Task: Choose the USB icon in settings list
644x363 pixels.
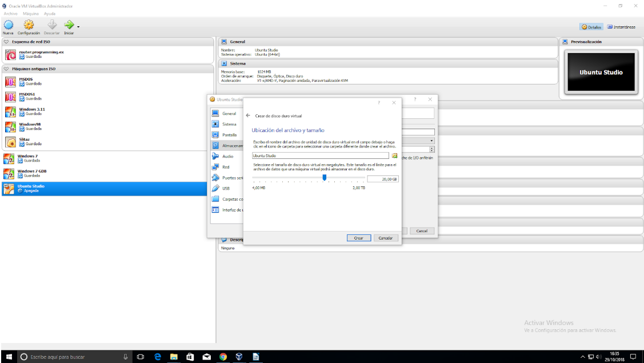Action: [215, 188]
